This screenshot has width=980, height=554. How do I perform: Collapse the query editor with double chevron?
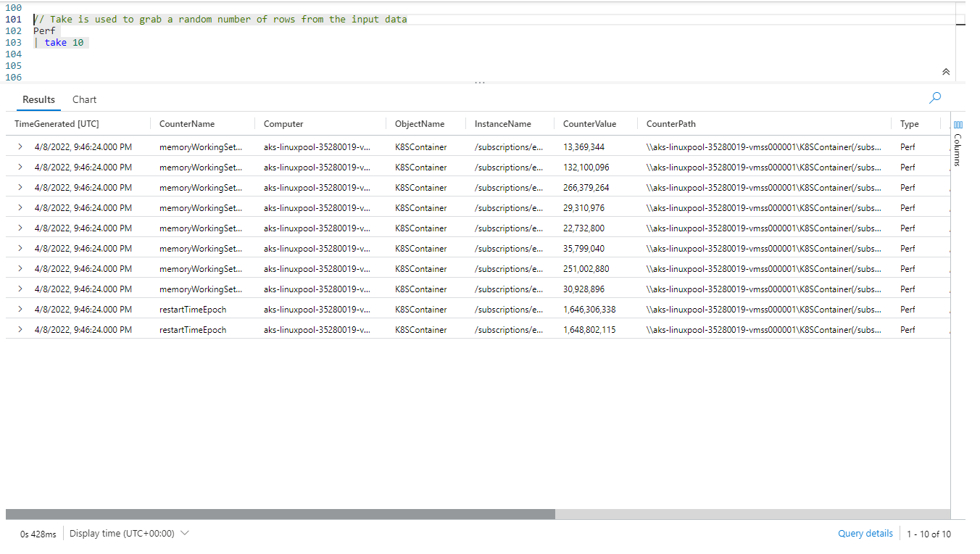click(945, 72)
